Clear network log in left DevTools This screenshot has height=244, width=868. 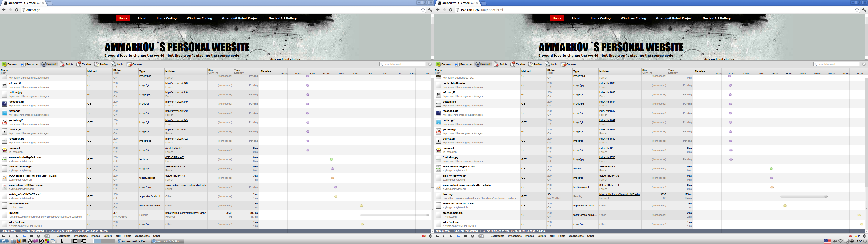click(x=38, y=236)
